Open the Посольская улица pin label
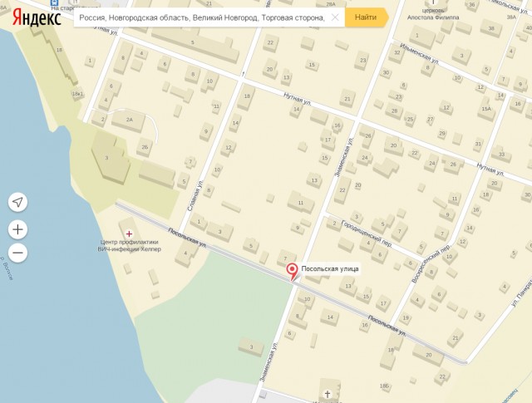This screenshot has width=532, height=403. (x=330, y=268)
